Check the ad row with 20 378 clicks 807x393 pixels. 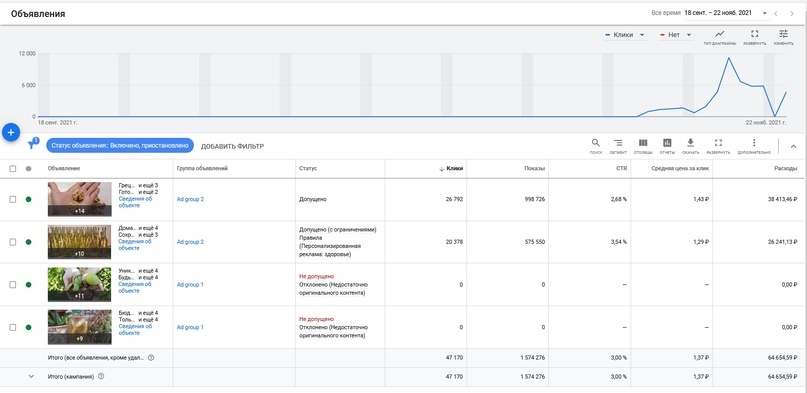click(13, 242)
